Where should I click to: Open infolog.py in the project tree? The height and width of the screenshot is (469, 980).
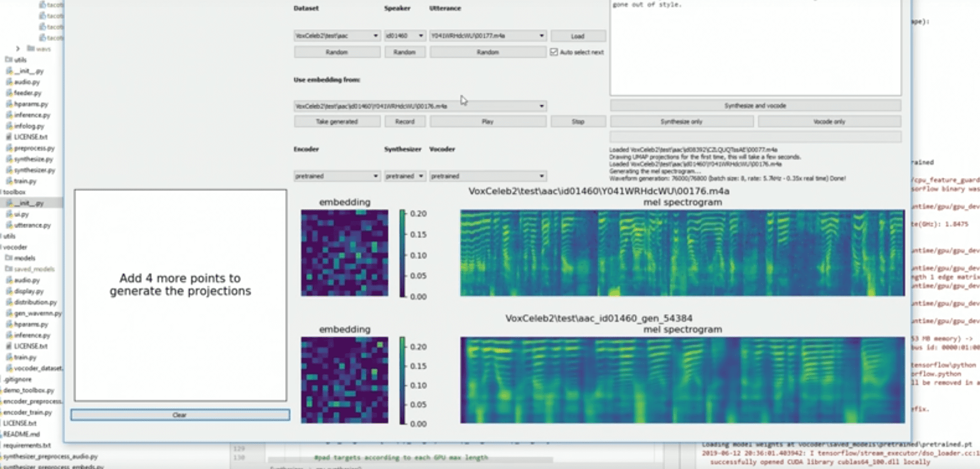(29, 126)
